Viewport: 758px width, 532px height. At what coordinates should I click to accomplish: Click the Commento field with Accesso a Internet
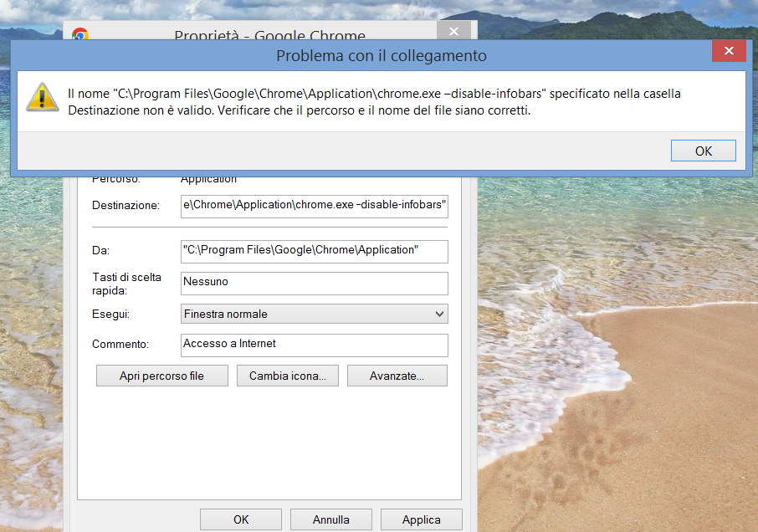coord(315,345)
